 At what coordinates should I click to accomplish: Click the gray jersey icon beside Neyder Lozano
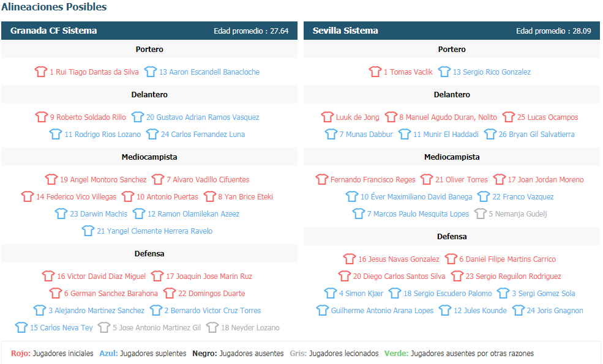[212, 327]
